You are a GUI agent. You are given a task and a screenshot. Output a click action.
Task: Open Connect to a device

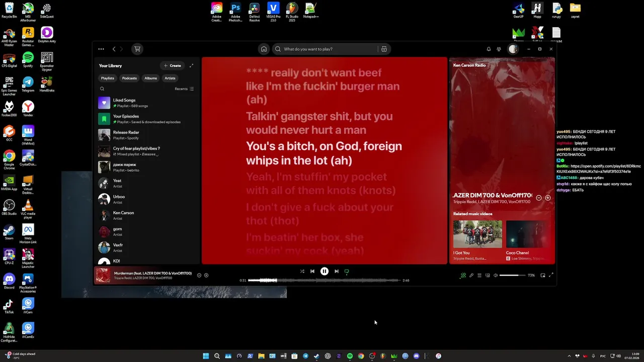coord(488,276)
